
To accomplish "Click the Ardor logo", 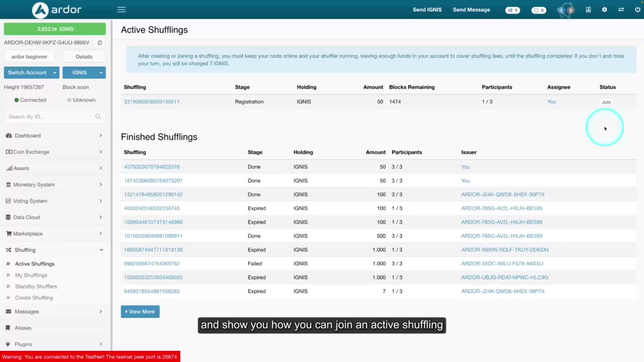I will click(56, 10).
